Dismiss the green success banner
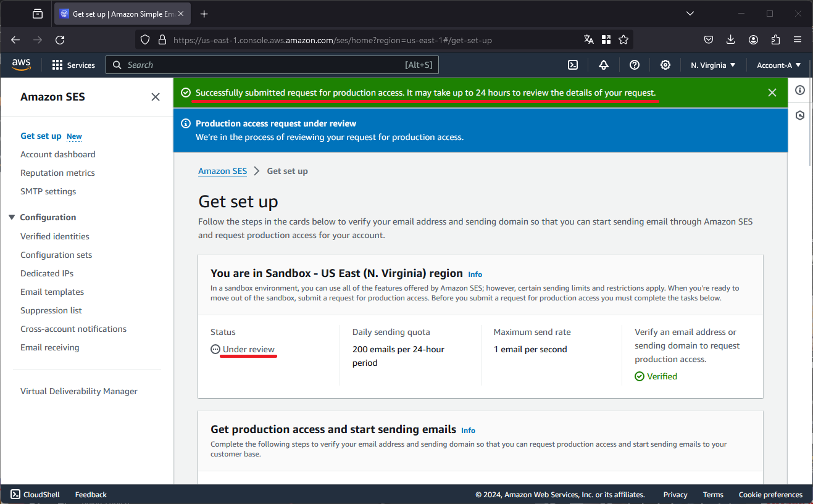The height and width of the screenshot is (504, 813). point(772,93)
